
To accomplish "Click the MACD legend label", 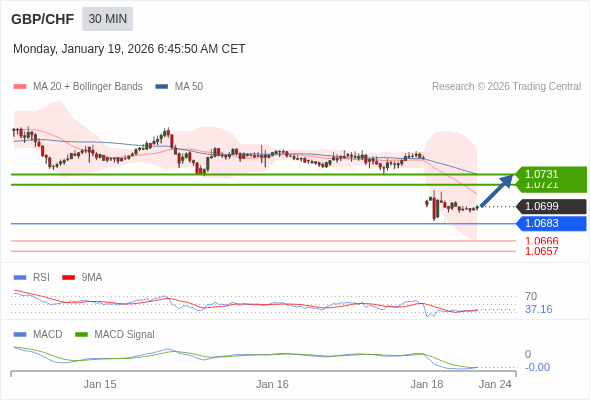I will pyautogui.click(x=48, y=334).
